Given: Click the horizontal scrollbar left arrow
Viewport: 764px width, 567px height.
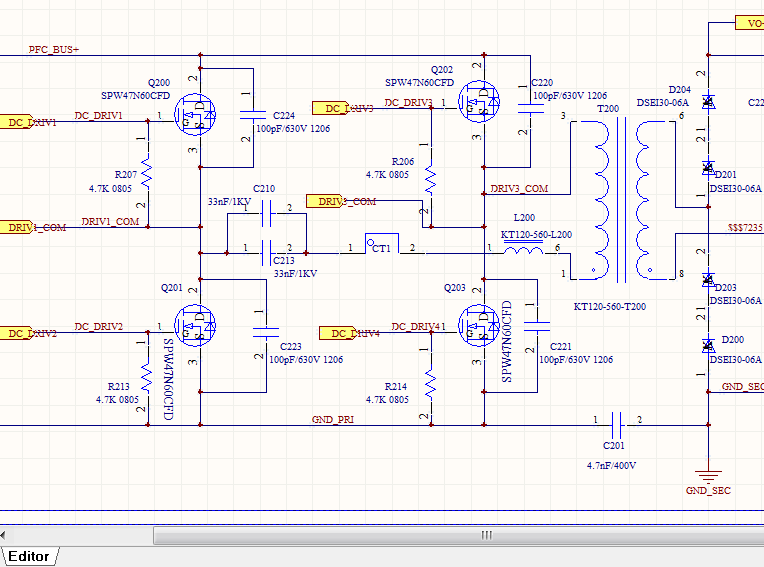Looking at the screenshot, I should tap(6, 536).
